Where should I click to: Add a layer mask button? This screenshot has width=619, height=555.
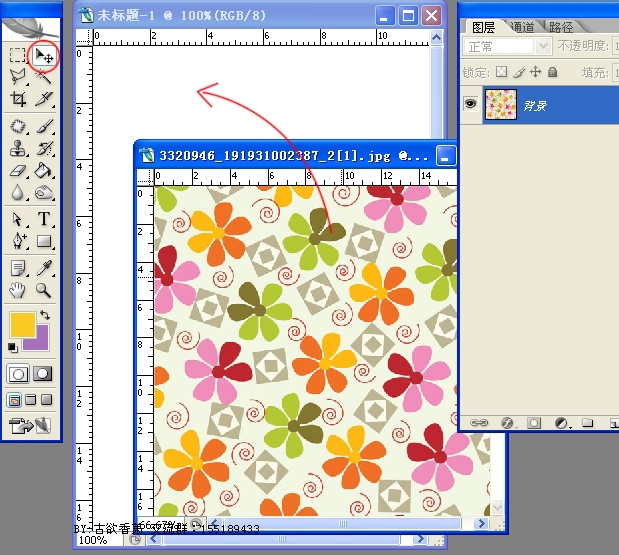534,423
